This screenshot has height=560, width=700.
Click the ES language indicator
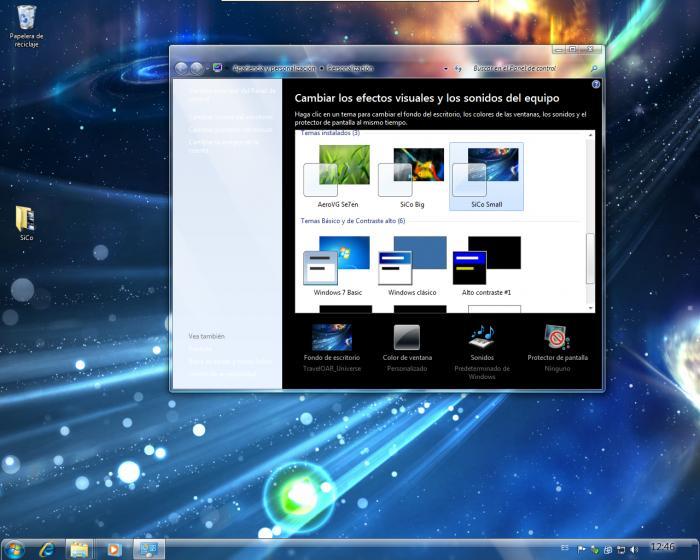click(x=565, y=547)
